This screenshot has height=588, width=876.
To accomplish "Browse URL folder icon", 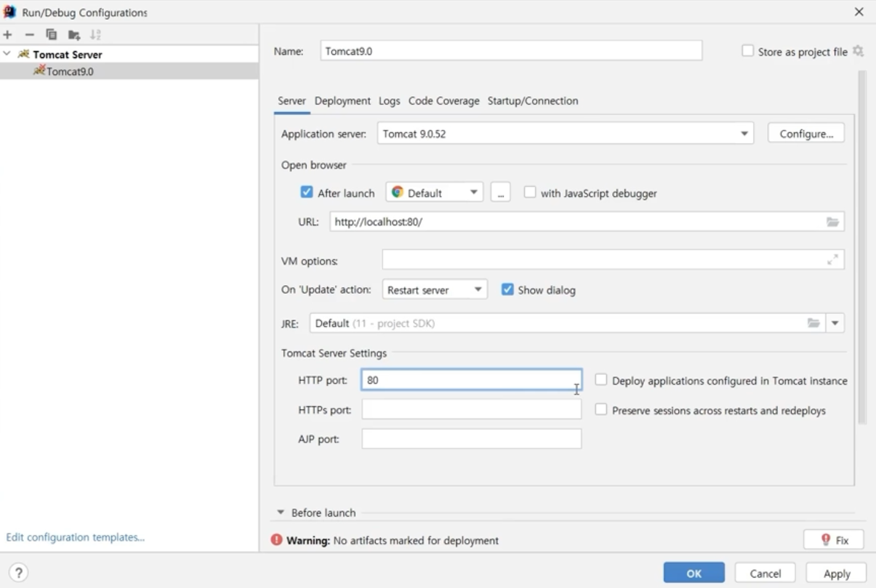I will (x=832, y=222).
